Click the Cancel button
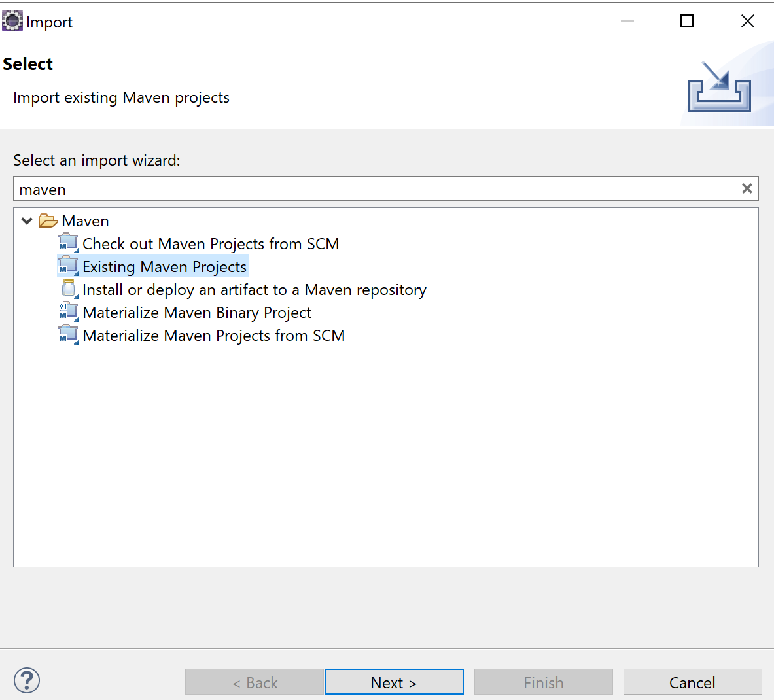This screenshot has height=700, width=774. (692, 682)
